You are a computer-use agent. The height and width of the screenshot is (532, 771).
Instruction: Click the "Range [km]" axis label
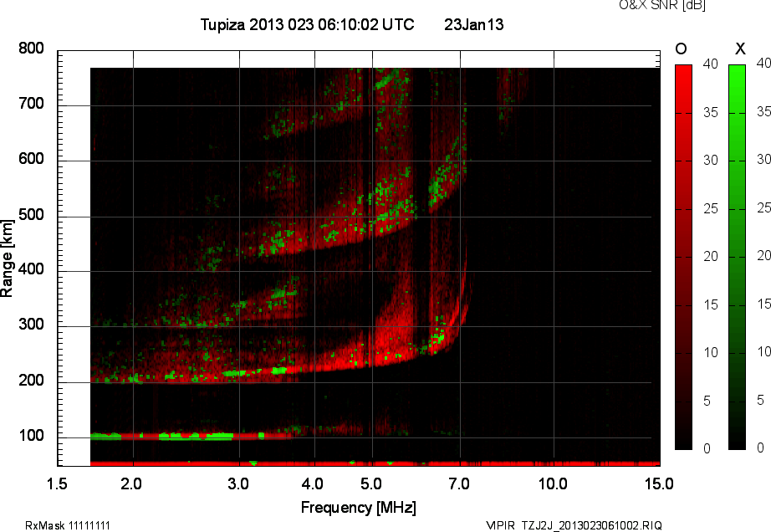7,258
